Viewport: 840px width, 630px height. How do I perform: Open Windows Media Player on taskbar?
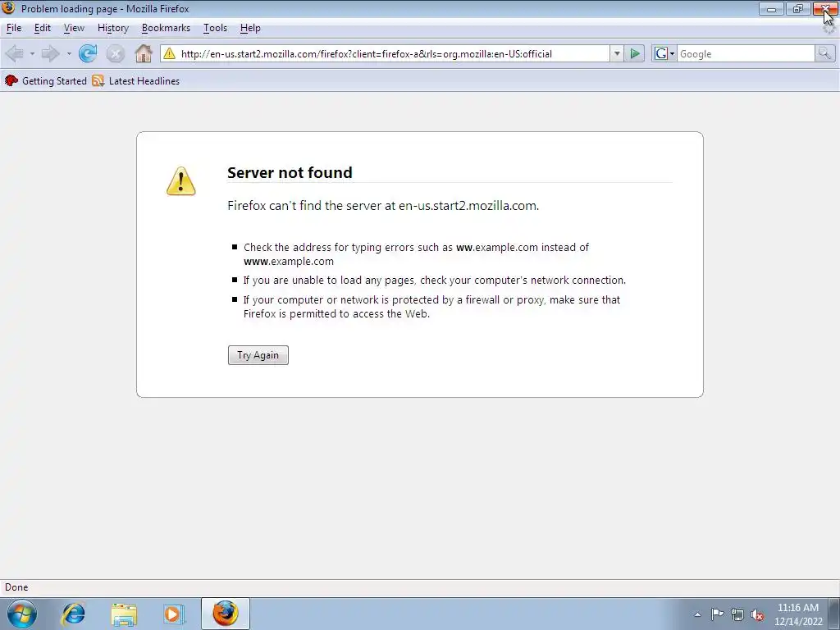tap(174, 614)
